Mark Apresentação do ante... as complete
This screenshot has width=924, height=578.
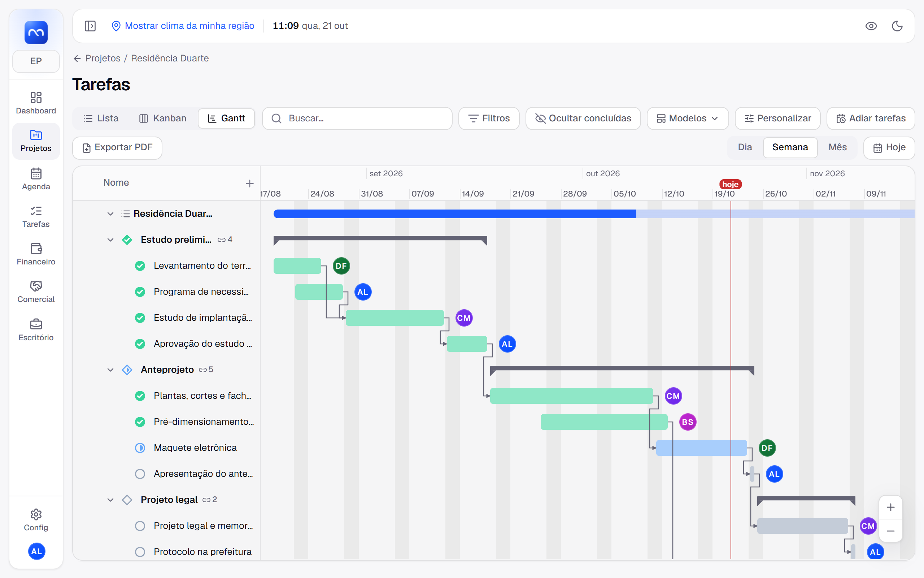(x=140, y=474)
